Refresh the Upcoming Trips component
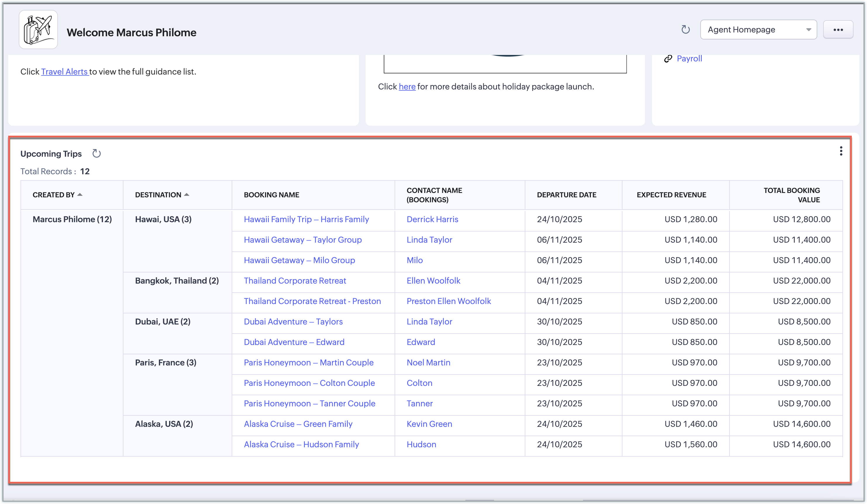The width and height of the screenshot is (867, 504). pyautogui.click(x=96, y=153)
